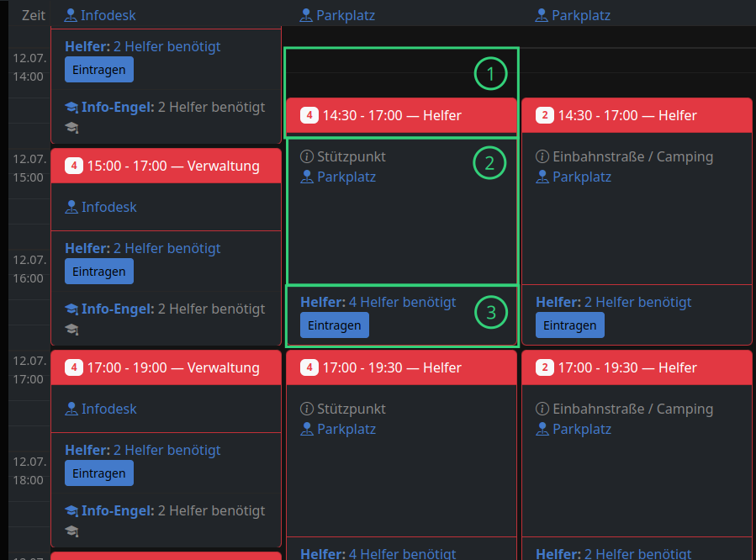Viewport: 756px width, 560px height.
Task: Click the pin icon by Infodesk in 17:00 Verwaltung shift
Action: click(71, 409)
